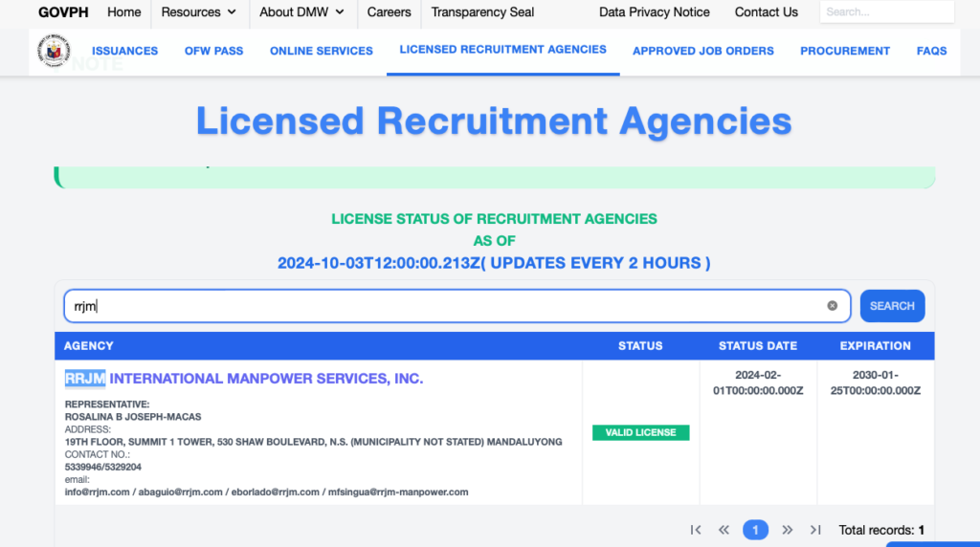Image resolution: width=980 pixels, height=547 pixels.
Task: Click the EXPIRATION column header
Action: (x=875, y=346)
